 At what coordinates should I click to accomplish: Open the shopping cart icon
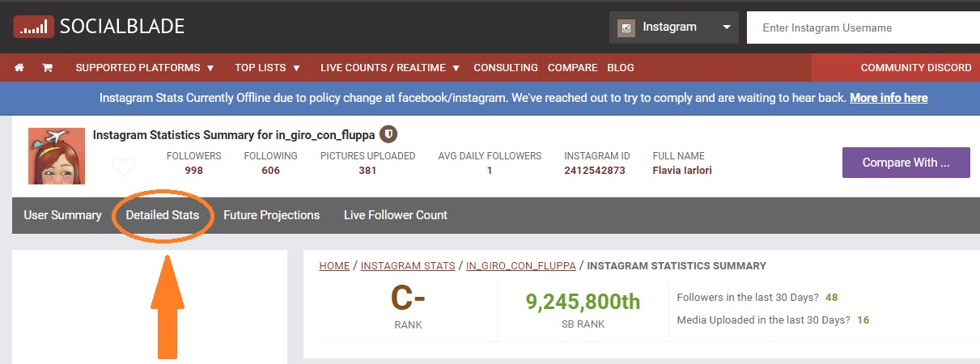[x=47, y=68]
